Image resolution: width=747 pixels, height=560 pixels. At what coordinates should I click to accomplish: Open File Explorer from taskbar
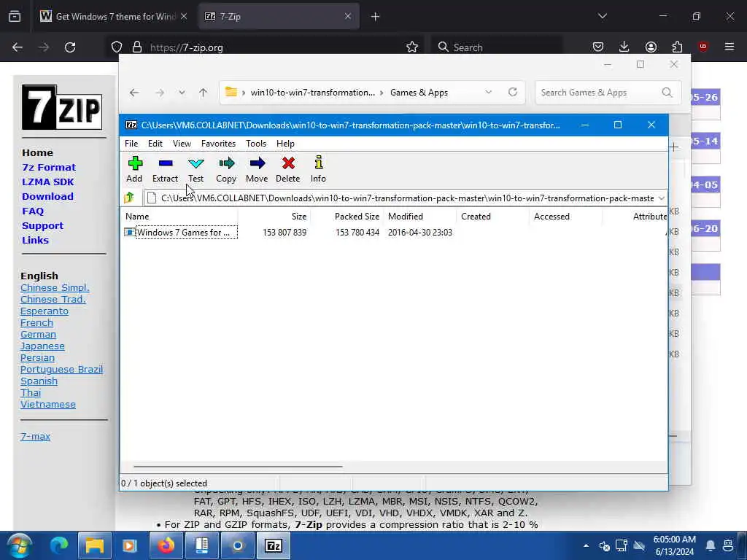[95, 545]
